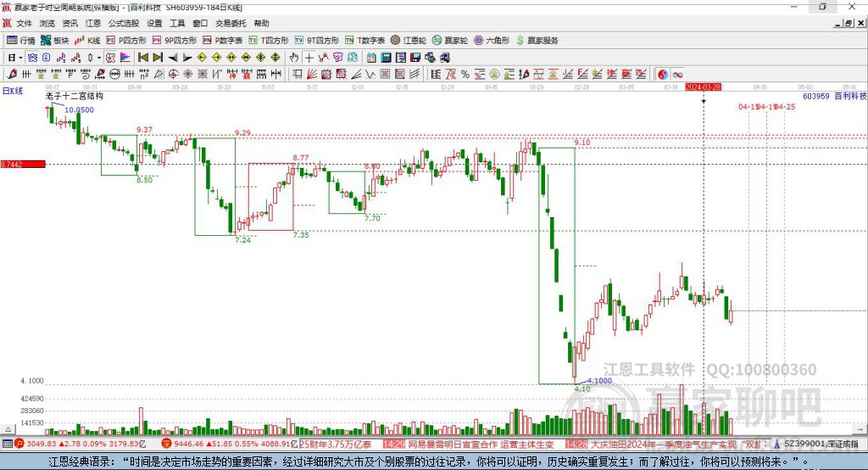Viewport: 868px width, 470px height.
Task: Open the 行情 quotes view
Action: [21, 41]
